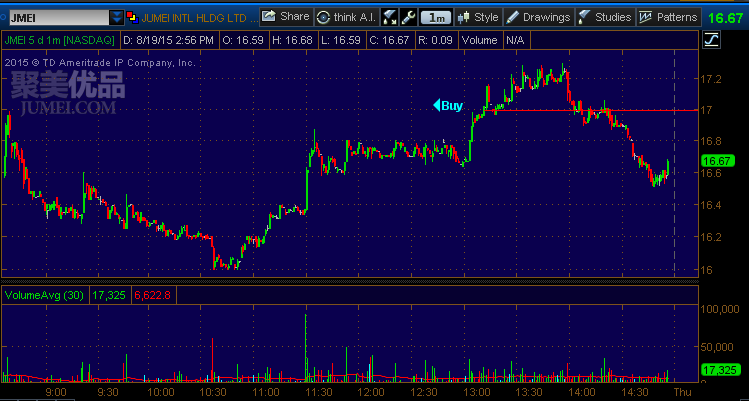Click the think A.I. button
This screenshot has width=749, height=401.
[345, 17]
